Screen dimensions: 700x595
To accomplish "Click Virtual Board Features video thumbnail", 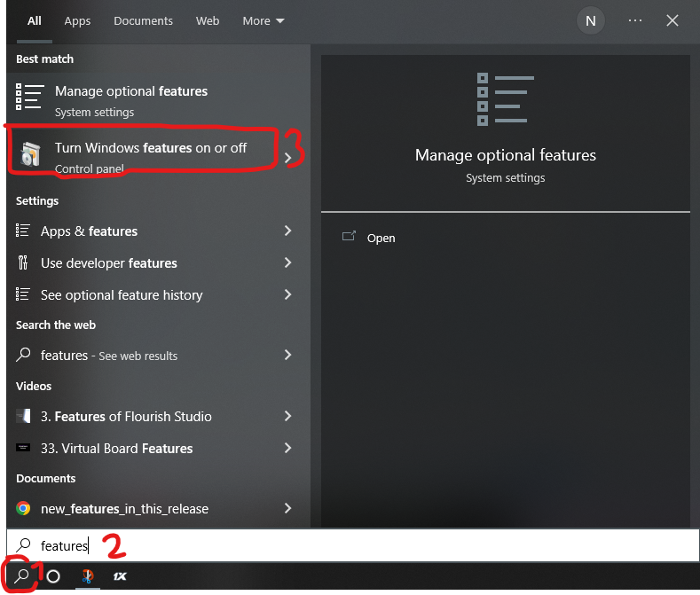I will tap(23, 448).
